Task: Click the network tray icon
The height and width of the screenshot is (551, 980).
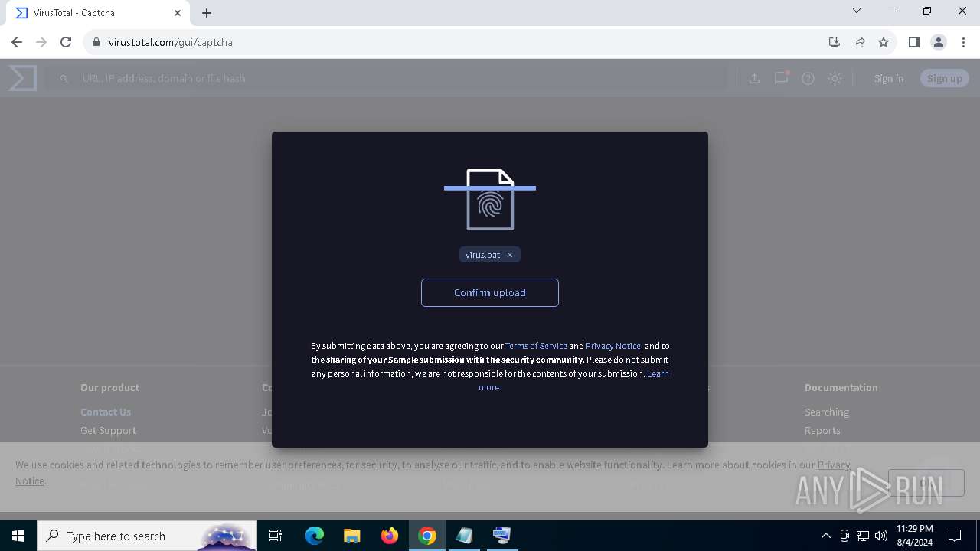Action: click(863, 536)
